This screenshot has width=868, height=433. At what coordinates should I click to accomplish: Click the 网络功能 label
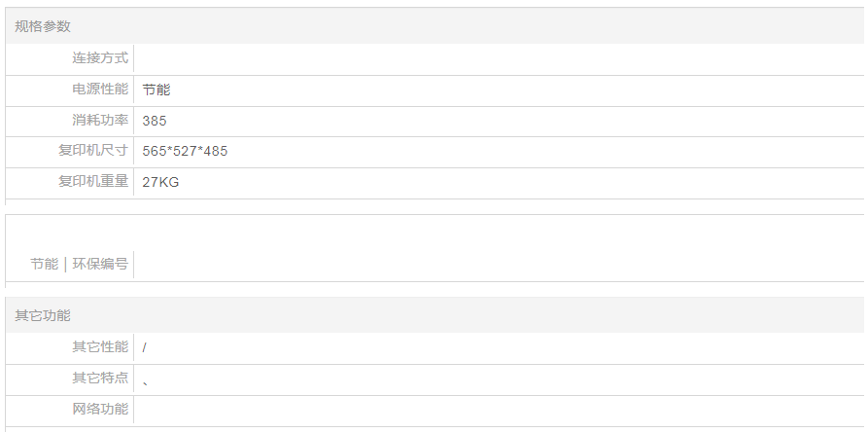tap(100, 409)
